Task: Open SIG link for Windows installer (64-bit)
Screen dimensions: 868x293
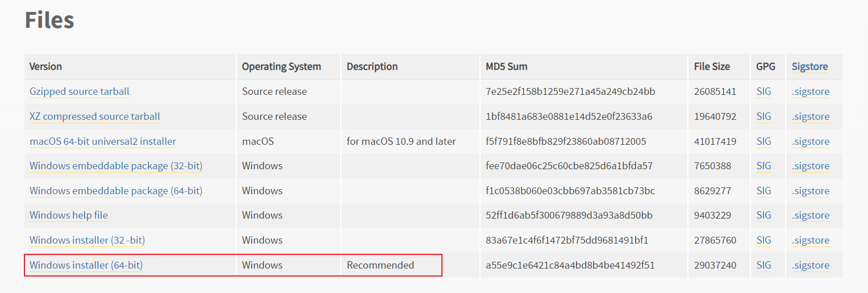Action: point(763,265)
